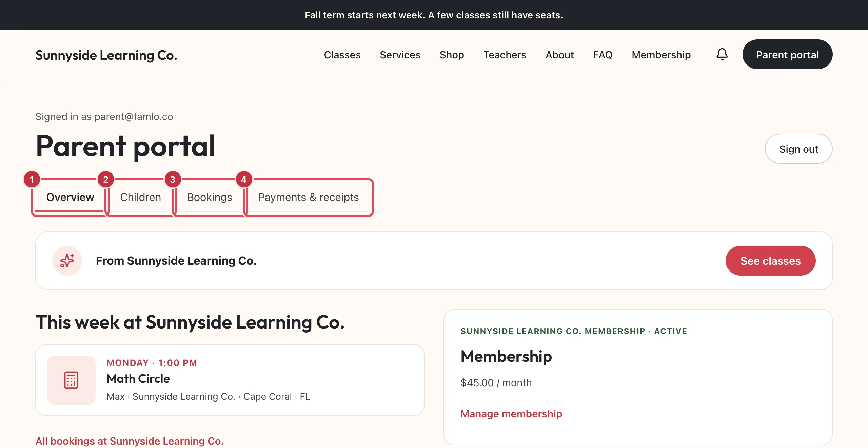Open the notifications bell icon

pyautogui.click(x=722, y=54)
